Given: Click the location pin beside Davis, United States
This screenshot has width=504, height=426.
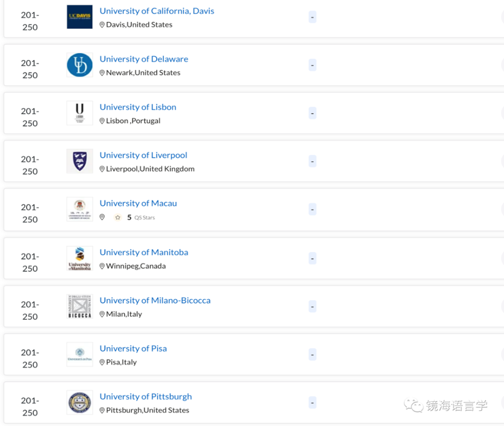Looking at the screenshot, I should (102, 25).
